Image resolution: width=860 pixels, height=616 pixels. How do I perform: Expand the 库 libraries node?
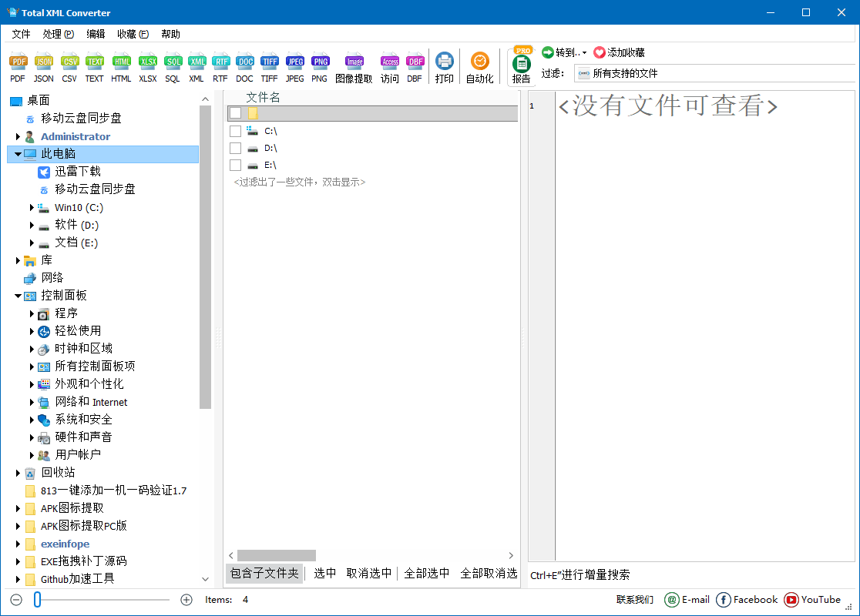18,260
